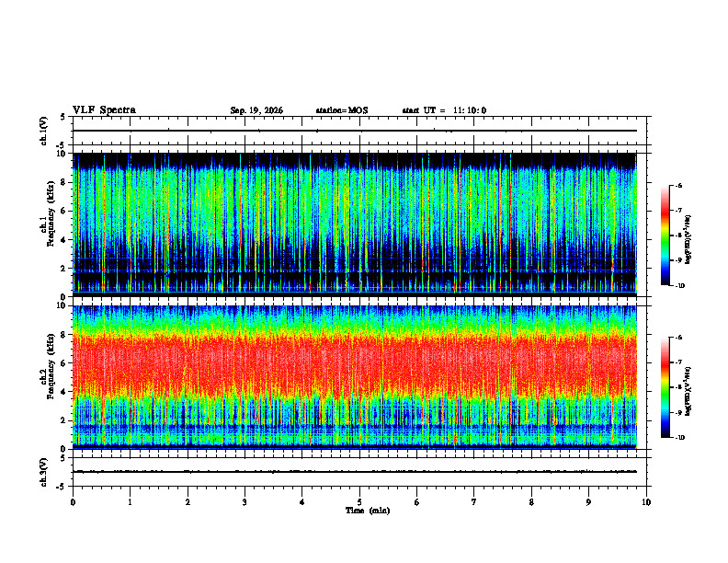
Task: Click the 9 minute tick on time axis
Action: pos(588,502)
